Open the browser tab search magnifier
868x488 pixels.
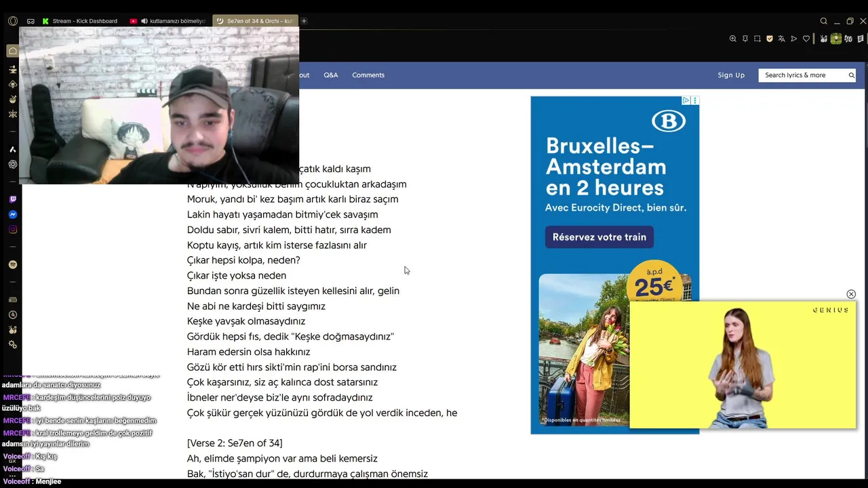pos(824,21)
